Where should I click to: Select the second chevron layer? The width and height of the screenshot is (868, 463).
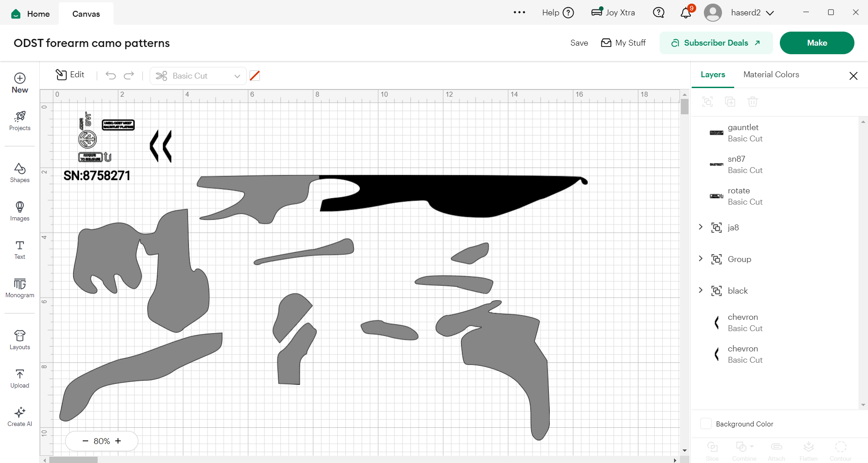point(775,354)
